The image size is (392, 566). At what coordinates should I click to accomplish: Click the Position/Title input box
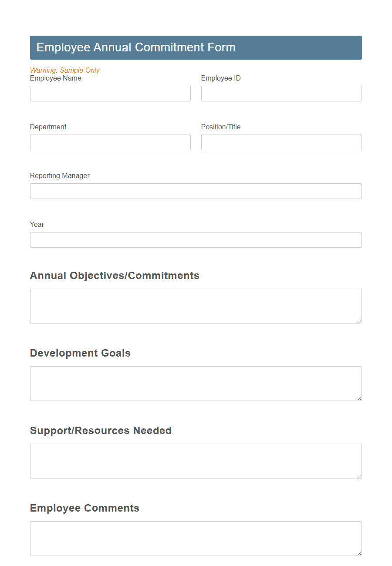point(281,142)
